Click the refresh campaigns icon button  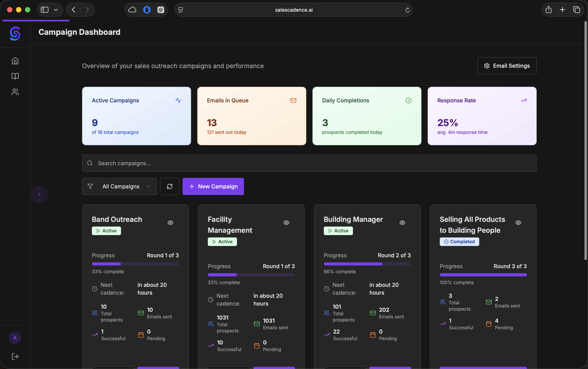pos(169,186)
